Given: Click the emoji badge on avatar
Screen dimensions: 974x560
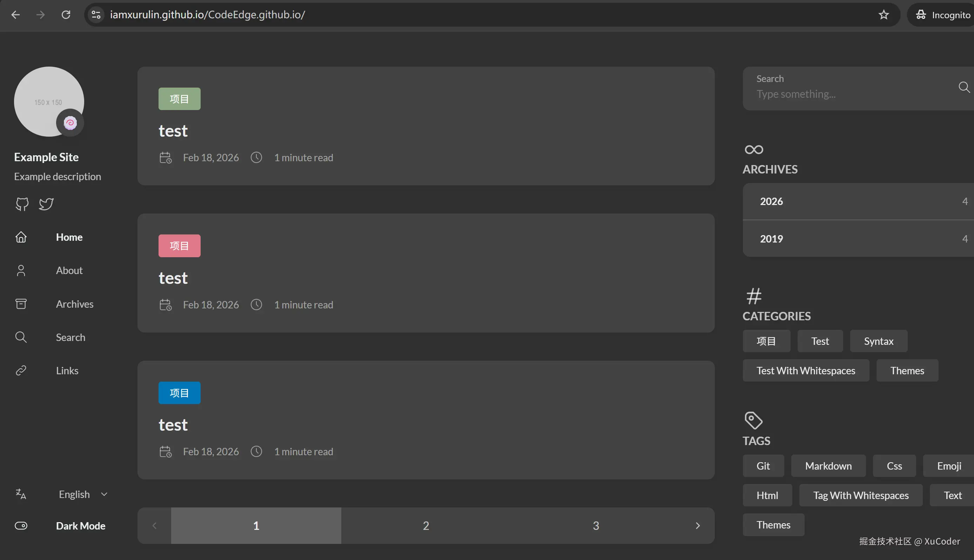Looking at the screenshot, I should 70,123.
